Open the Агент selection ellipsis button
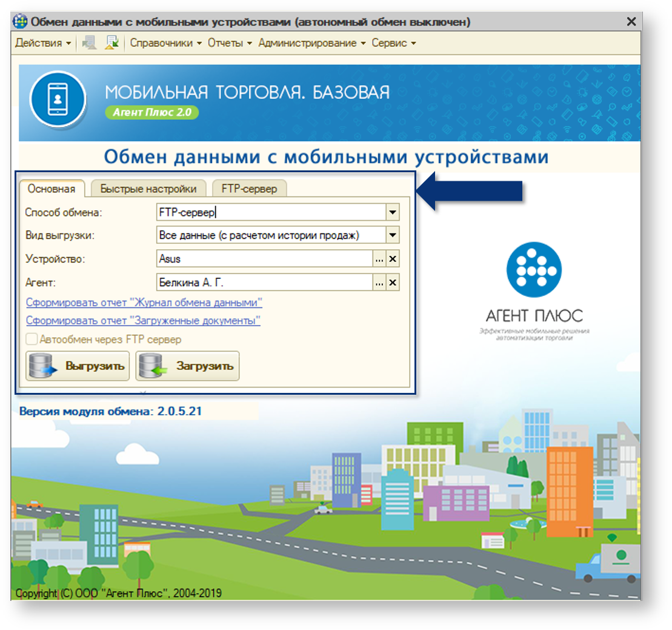The image size is (672, 630). pos(379,283)
